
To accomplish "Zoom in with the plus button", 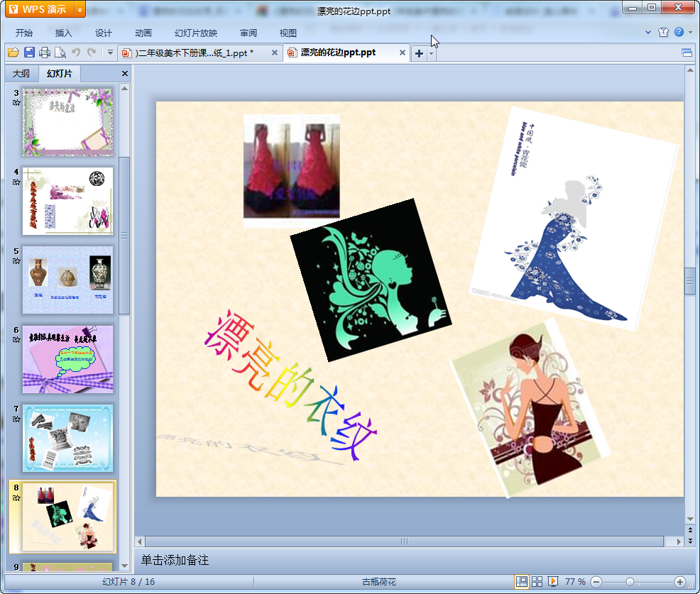I will coord(680,581).
